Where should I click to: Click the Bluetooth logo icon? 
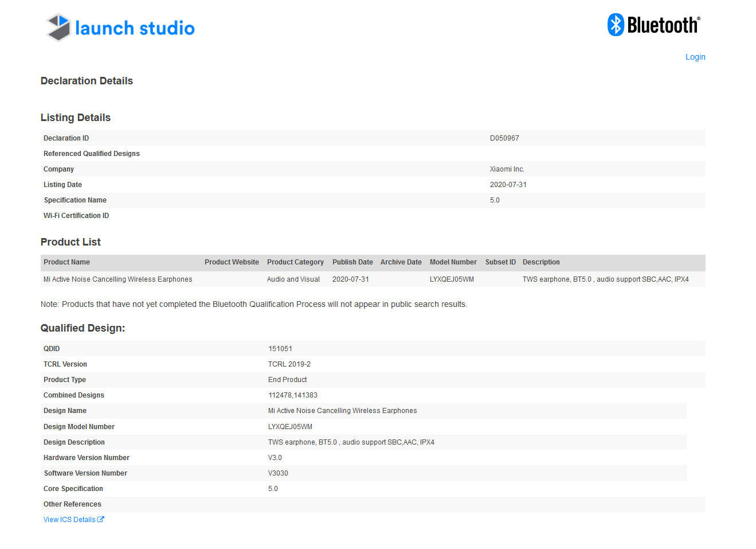(616, 25)
